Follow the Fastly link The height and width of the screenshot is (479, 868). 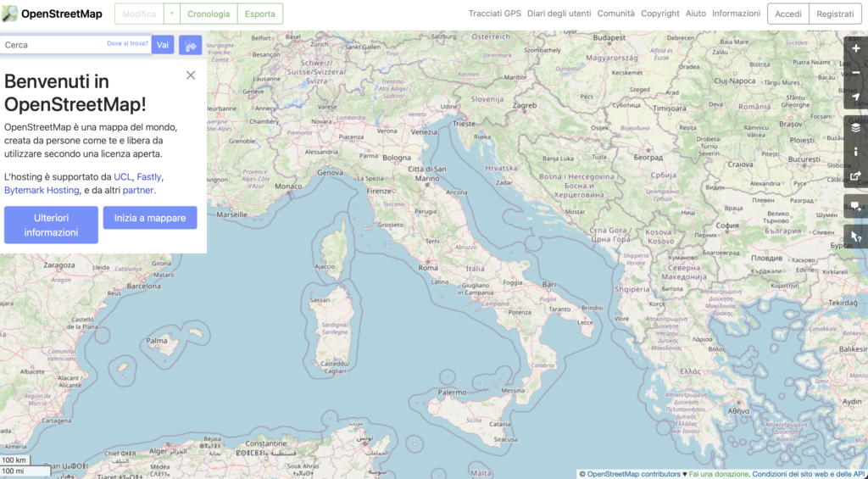click(x=149, y=177)
